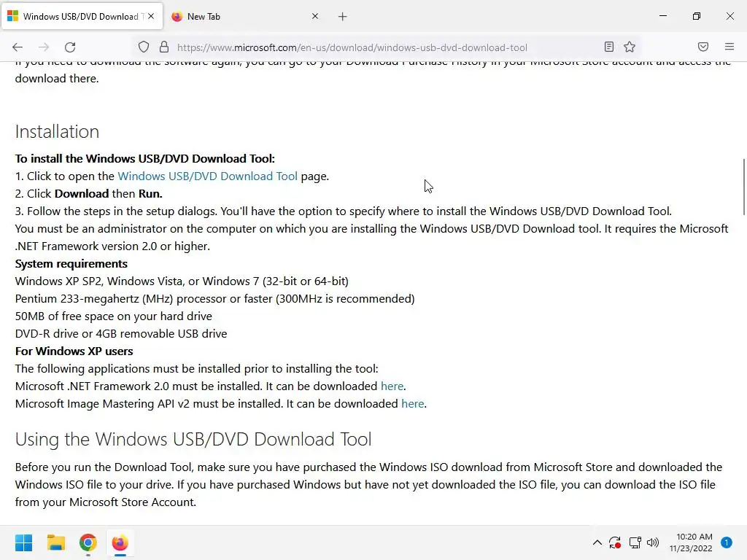This screenshot has width=747, height=560.
Task: Click the page vertical scrollbar thumb
Action: tap(743, 187)
